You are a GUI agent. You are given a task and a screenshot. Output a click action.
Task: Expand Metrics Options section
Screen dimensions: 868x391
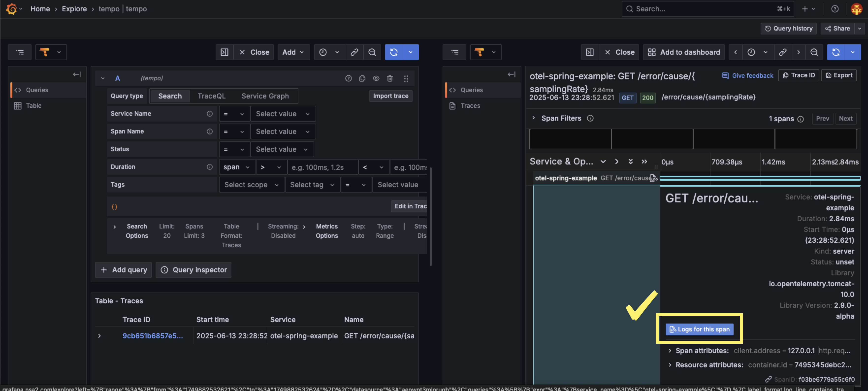click(304, 227)
